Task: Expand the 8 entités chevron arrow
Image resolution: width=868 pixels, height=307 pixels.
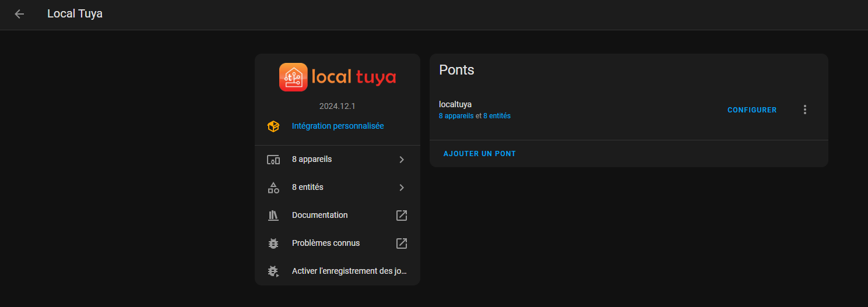Action: pyautogui.click(x=401, y=188)
